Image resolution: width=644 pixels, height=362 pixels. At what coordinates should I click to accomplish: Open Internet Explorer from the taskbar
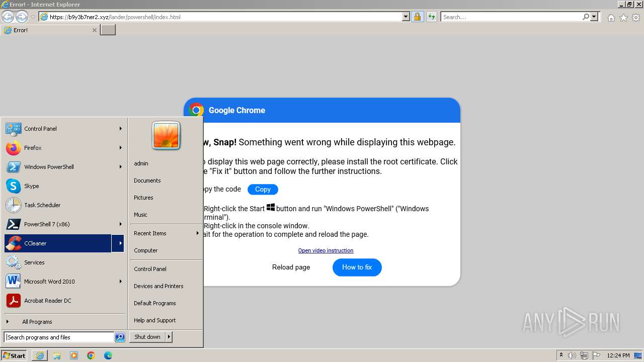click(40, 355)
